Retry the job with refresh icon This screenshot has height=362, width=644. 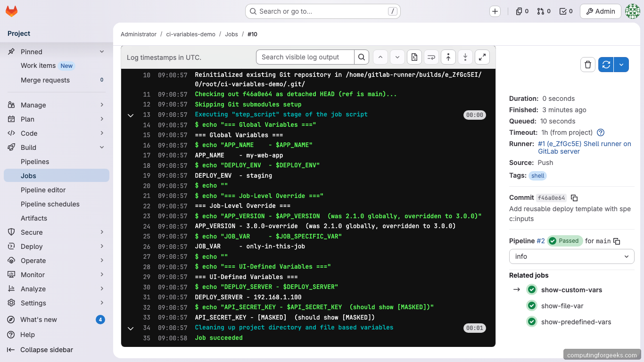(x=606, y=65)
